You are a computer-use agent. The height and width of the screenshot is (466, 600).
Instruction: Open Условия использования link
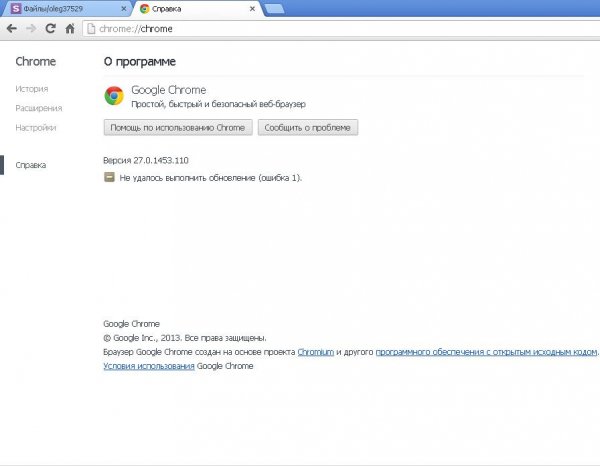[149, 366]
